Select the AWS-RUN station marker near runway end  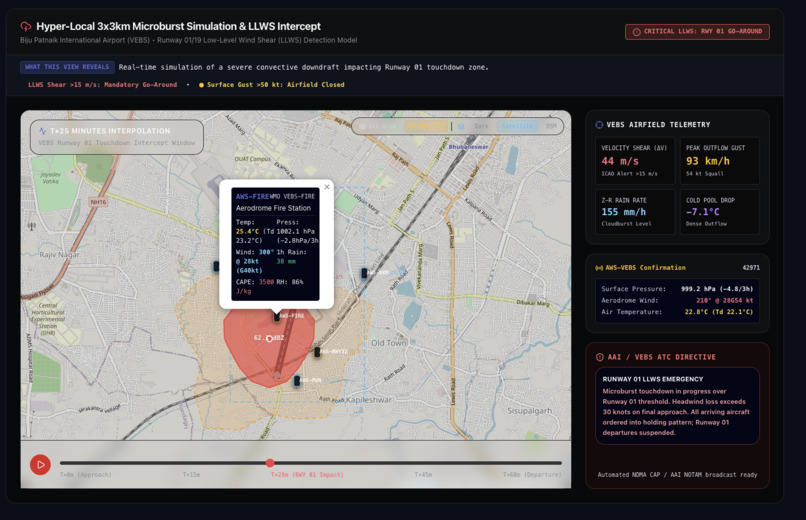297,381
